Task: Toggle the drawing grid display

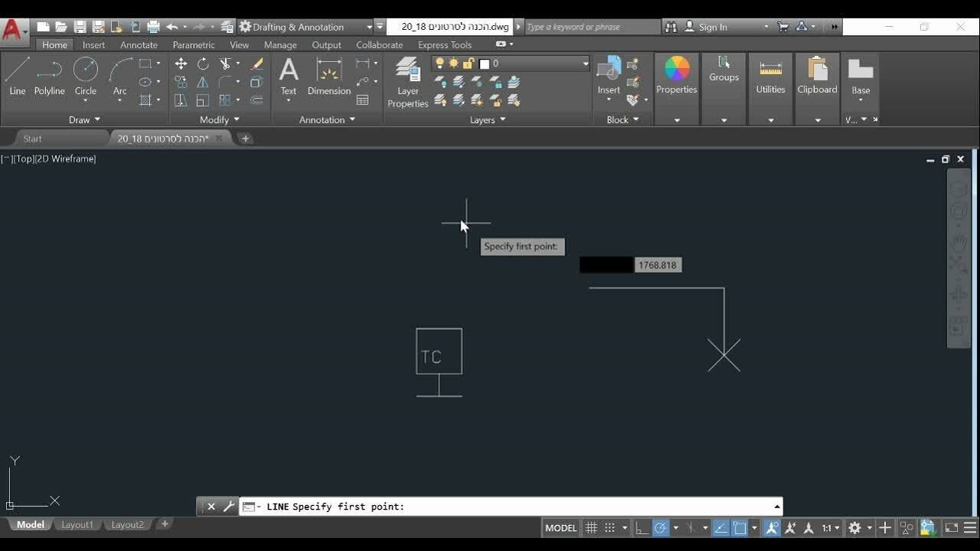Action: coord(591,528)
